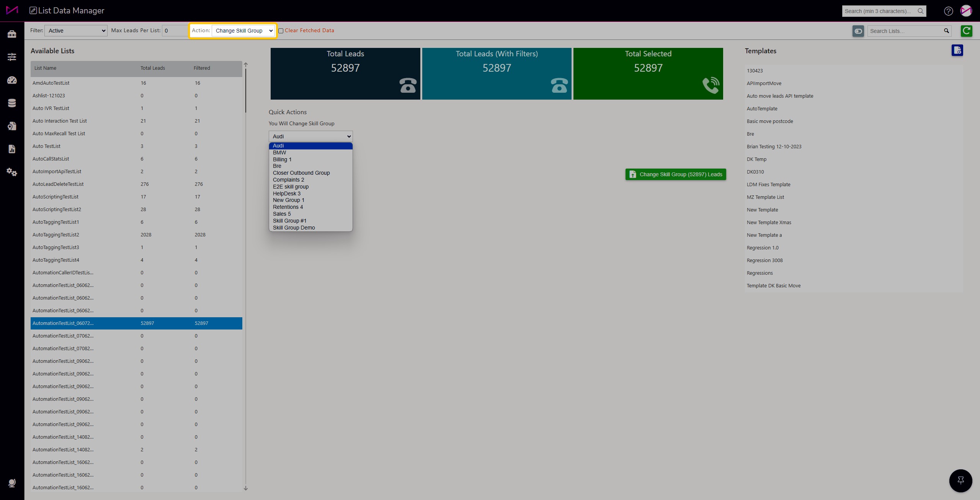Viewport: 980px width, 500px height.
Task: Select the Ashlist-121023 row
Action: (x=136, y=96)
